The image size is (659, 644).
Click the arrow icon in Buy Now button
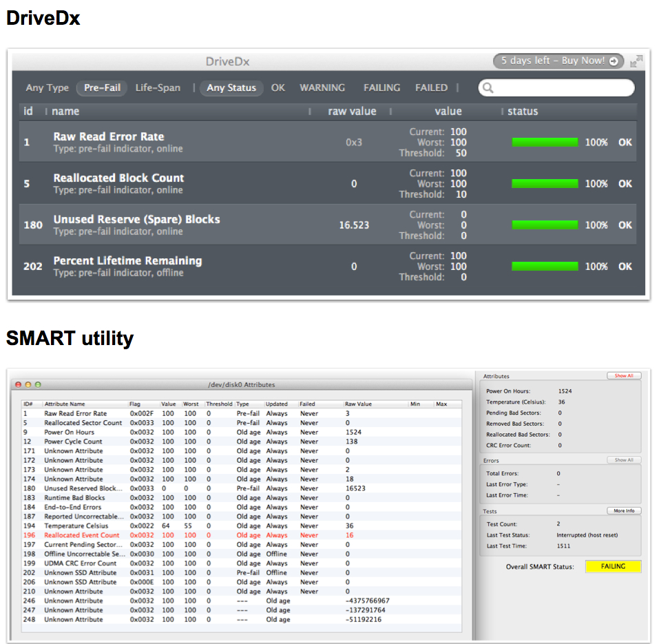pyautogui.click(x=614, y=61)
